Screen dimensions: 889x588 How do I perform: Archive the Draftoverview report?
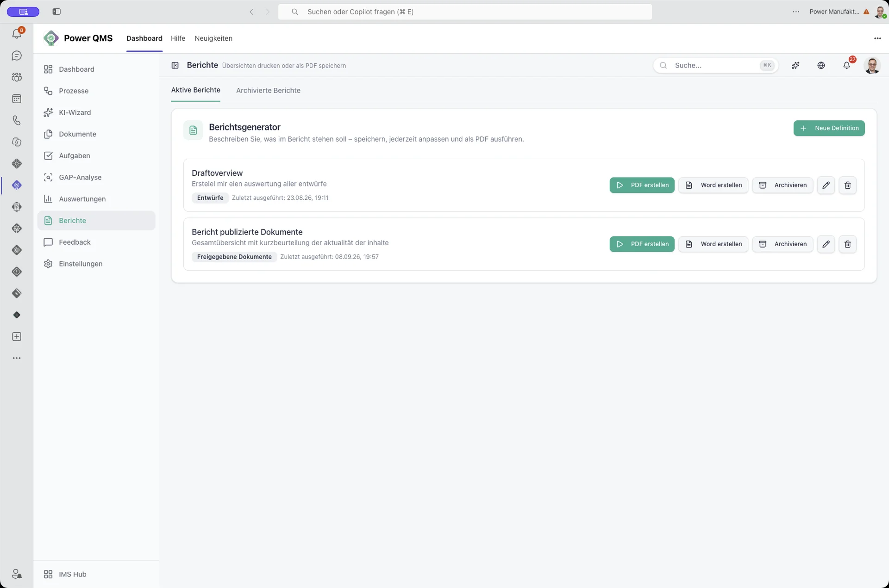(x=783, y=185)
